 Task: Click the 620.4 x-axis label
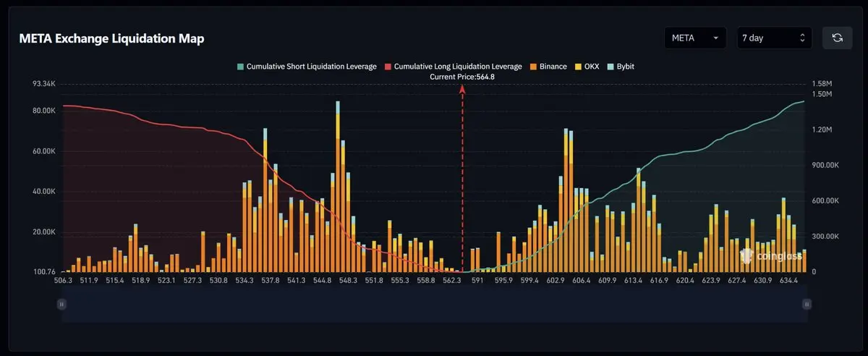click(x=684, y=280)
